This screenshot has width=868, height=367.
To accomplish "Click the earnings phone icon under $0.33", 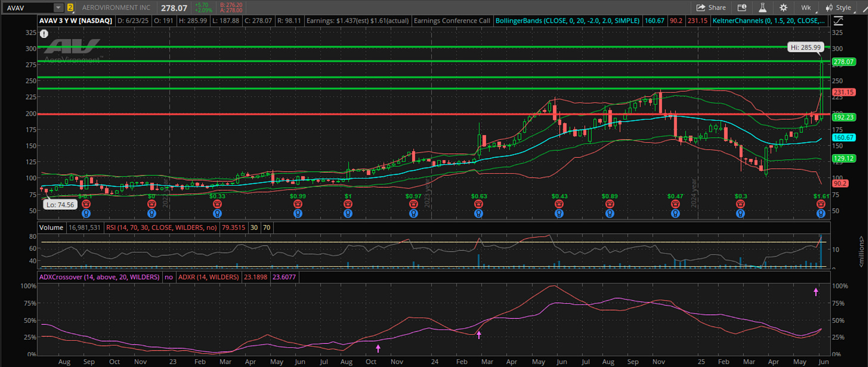I will pyautogui.click(x=218, y=204).
